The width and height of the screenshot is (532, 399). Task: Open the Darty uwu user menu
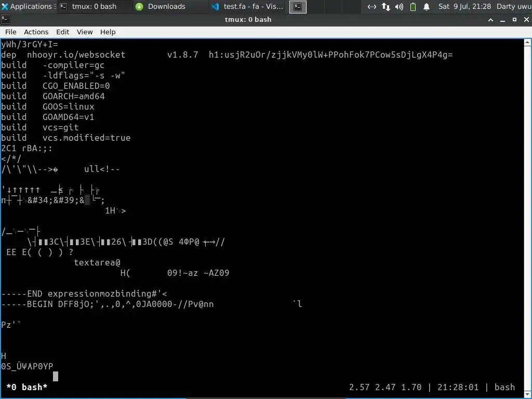coord(514,6)
